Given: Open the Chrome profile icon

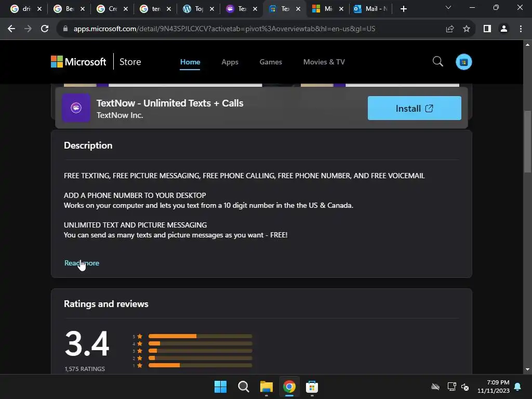Looking at the screenshot, I should point(504,29).
